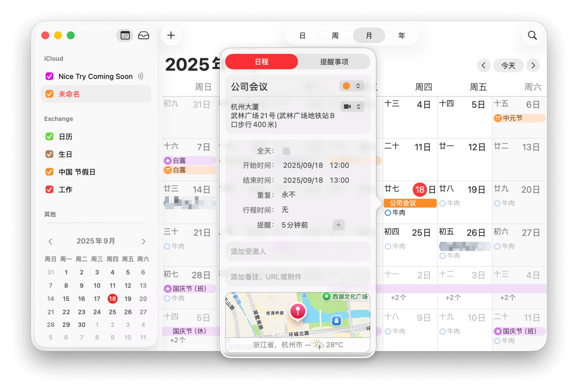Switch to the 提醒事项 tab
Image resolution: width=578 pixels, height=392 pixels.
click(334, 62)
